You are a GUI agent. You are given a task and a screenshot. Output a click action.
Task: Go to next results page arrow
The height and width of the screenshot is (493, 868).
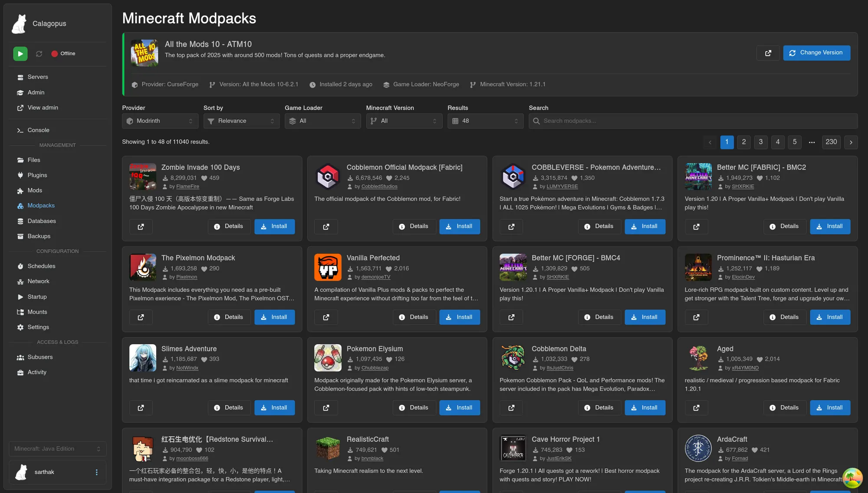coord(851,142)
